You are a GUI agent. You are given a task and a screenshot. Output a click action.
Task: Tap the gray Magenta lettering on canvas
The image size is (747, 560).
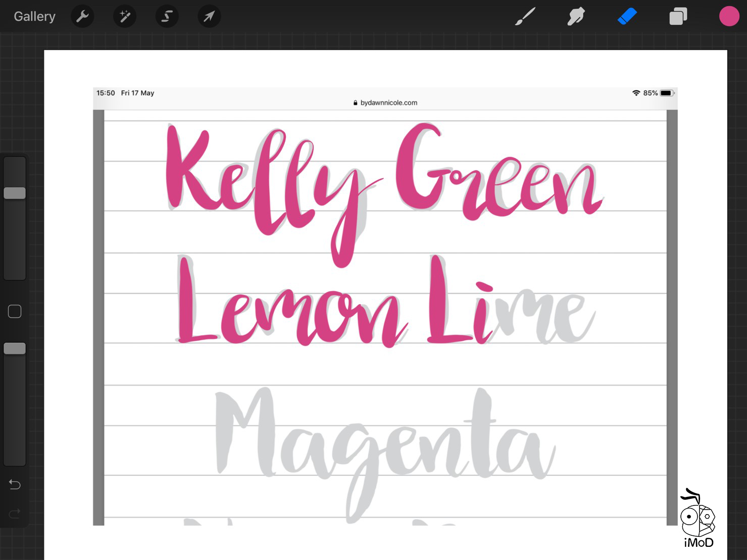point(384,439)
